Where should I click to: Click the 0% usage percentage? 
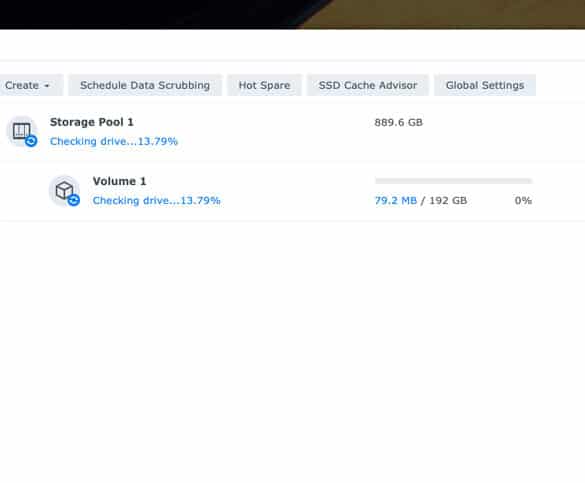523,201
